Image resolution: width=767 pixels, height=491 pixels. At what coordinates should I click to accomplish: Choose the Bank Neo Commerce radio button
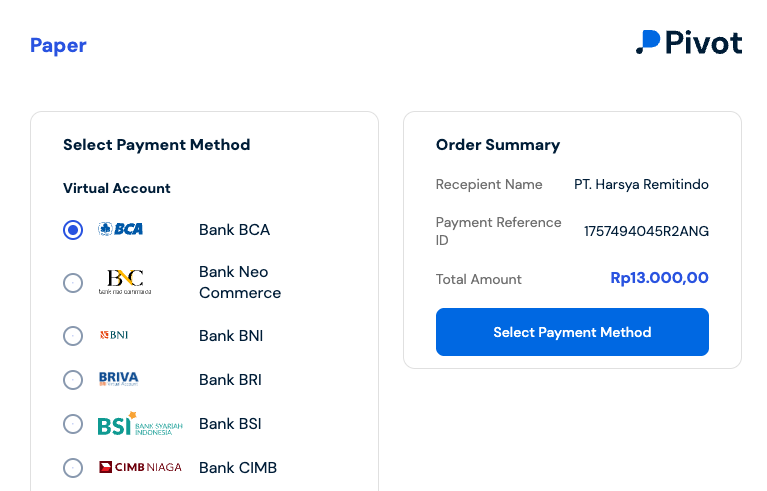click(73, 283)
